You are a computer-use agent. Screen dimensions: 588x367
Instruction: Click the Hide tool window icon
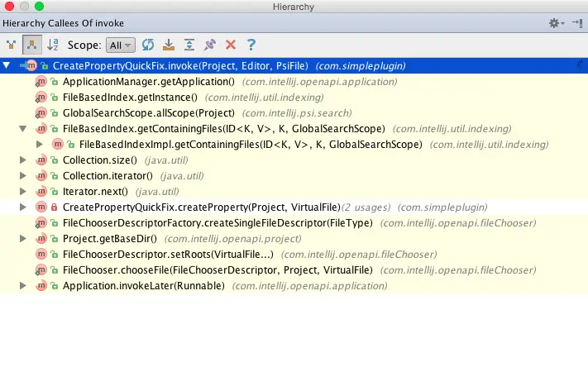pos(577,23)
